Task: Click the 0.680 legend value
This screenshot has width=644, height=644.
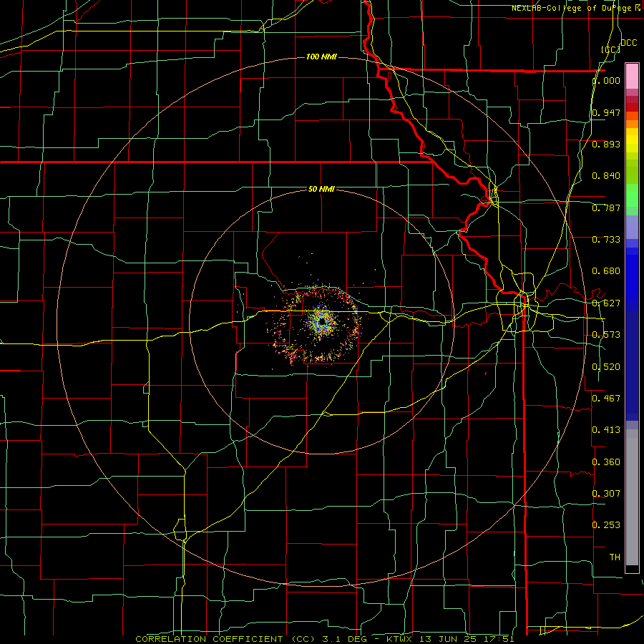Action: coord(606,271)
